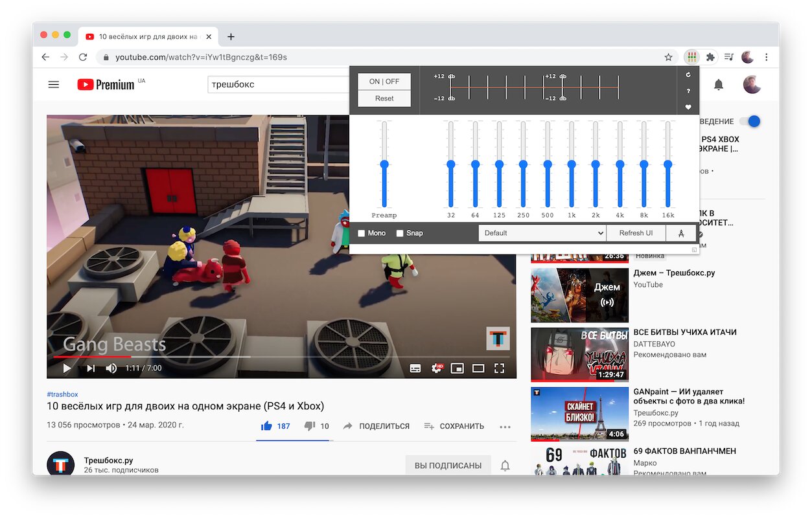Click the equalizer font A button
The height and width of the screenshot is (518, 812).
click(681, 233)
